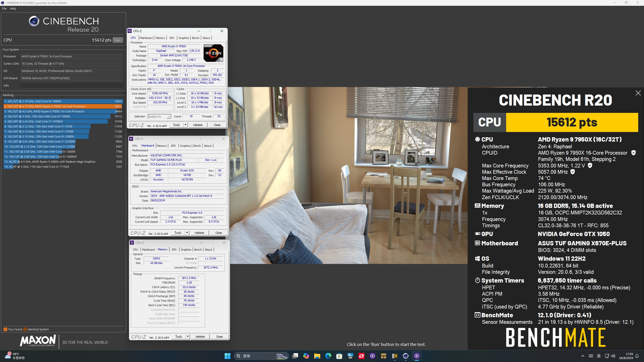Click the title icon of the Mainboard CPU-Z window
Image resolution: width=644 pixels, height=362 pixels.
[x=131, y=139]
